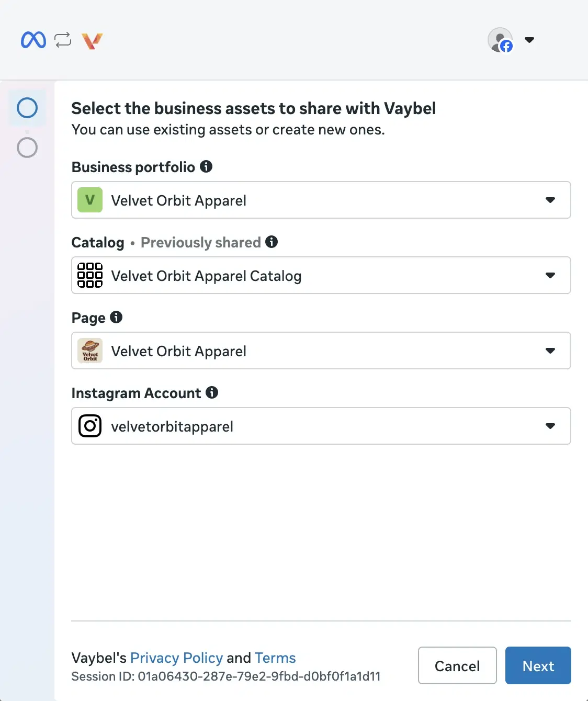Click the Meta infinity logo
Image resolution: width=588 pixels, height=701 pixels.
(33, 40)
